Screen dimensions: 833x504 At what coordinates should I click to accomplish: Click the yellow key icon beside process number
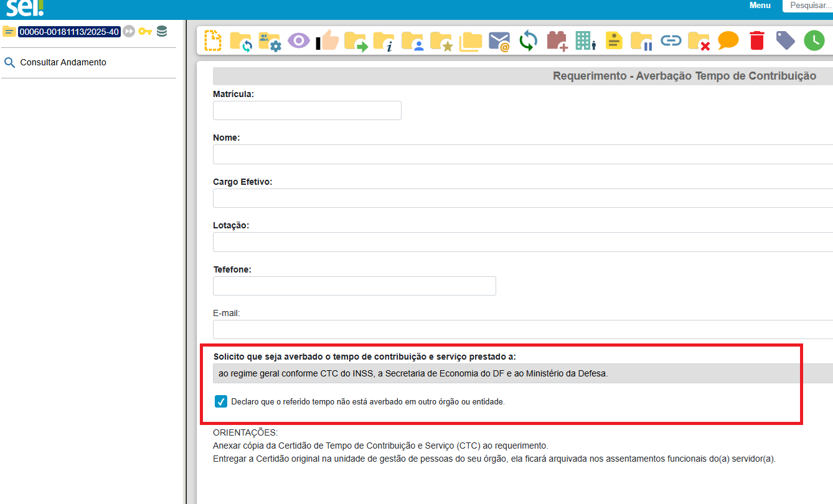coord(145,32)
